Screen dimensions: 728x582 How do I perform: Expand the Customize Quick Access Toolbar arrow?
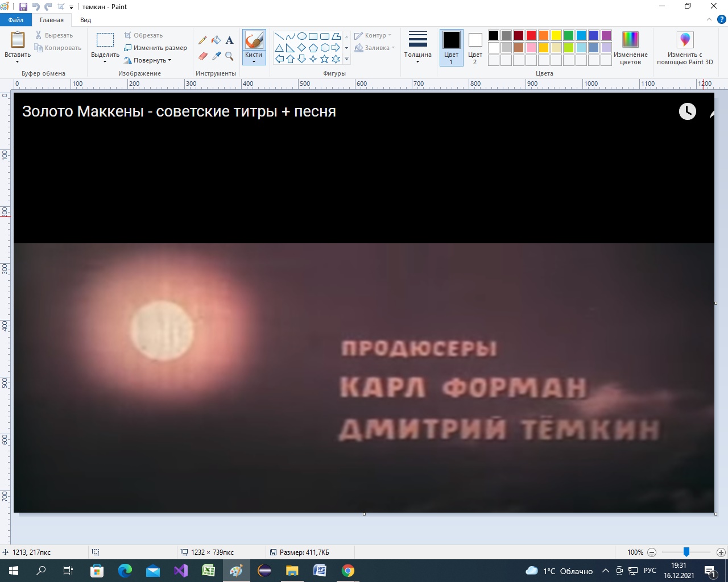click(x=72, y=7)
